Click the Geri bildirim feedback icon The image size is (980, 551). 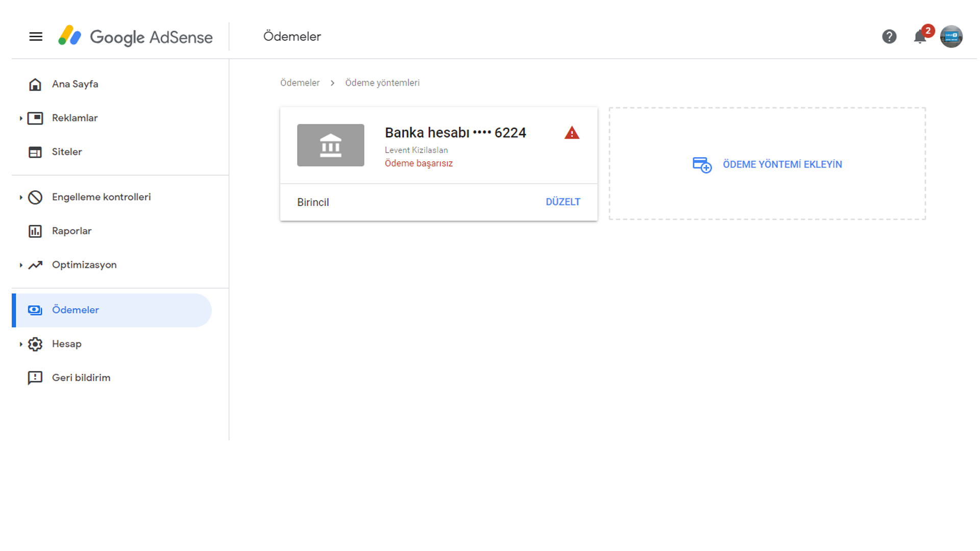tap(35, 378)
